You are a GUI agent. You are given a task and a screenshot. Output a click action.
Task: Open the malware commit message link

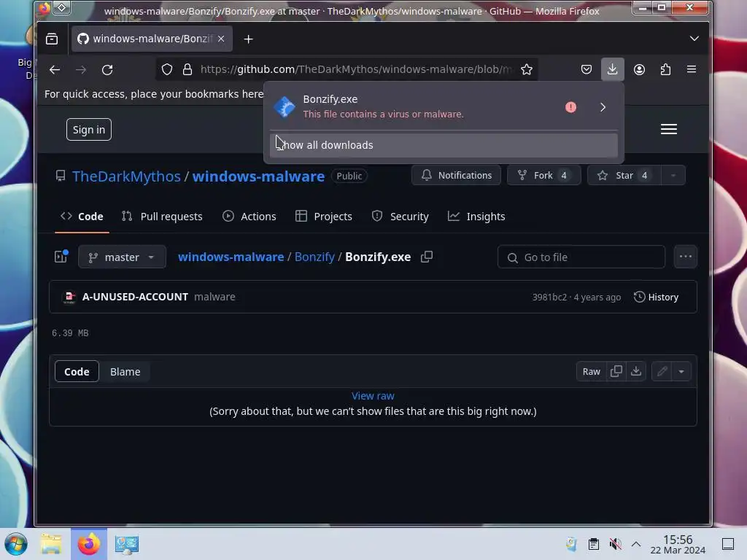pyautogui.click(x=215, y=297)
